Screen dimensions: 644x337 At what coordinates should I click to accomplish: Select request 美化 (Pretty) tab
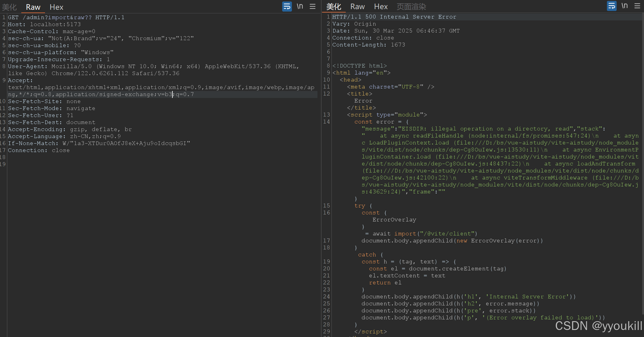9,7
